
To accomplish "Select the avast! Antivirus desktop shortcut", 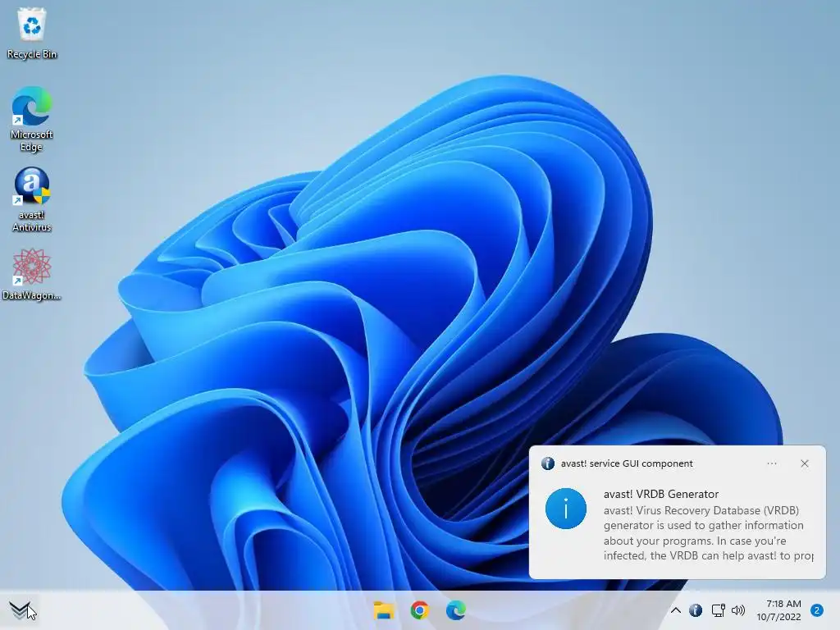I will click(x=32, y=199).
